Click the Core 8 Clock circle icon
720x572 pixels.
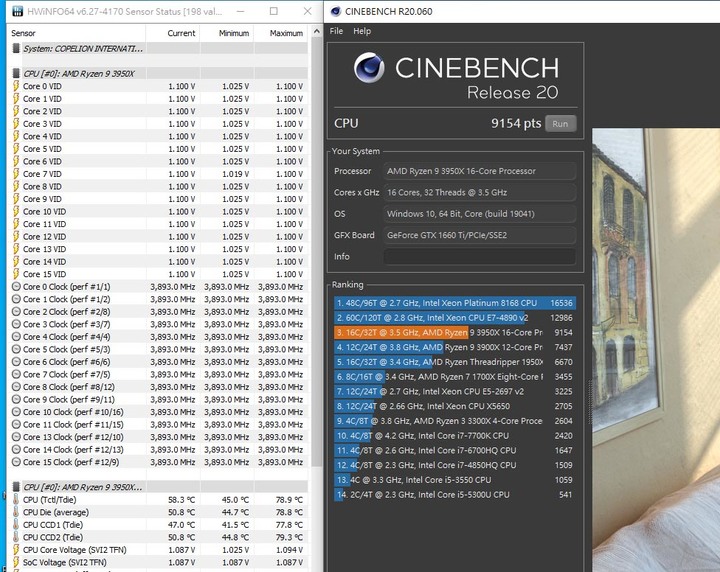(x=16, y=387)
